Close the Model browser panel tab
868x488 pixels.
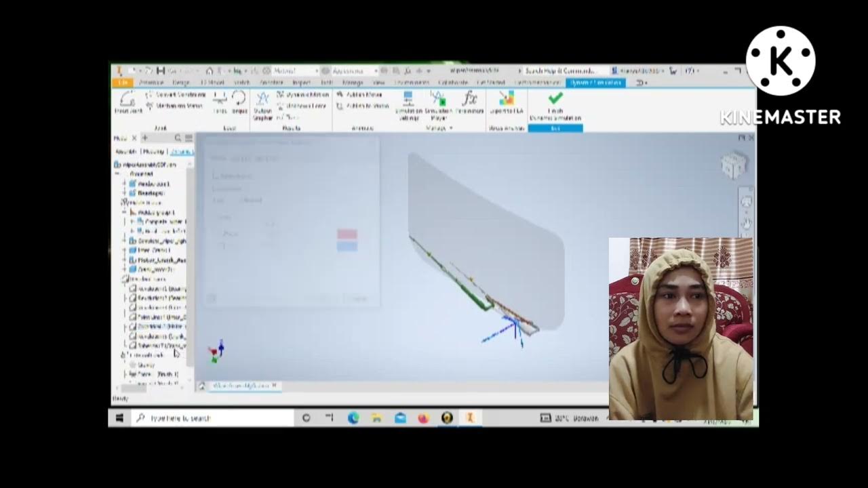(134, 138)
